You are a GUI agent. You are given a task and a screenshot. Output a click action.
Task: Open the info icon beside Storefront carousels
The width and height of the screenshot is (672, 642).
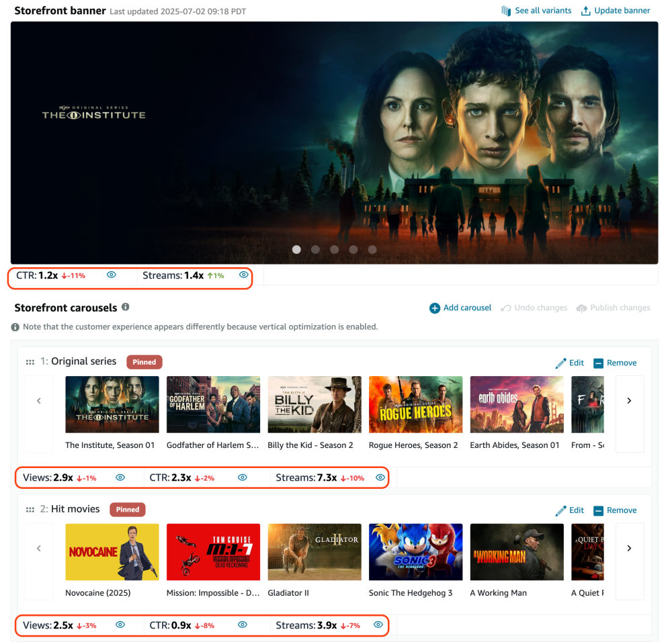125,307
